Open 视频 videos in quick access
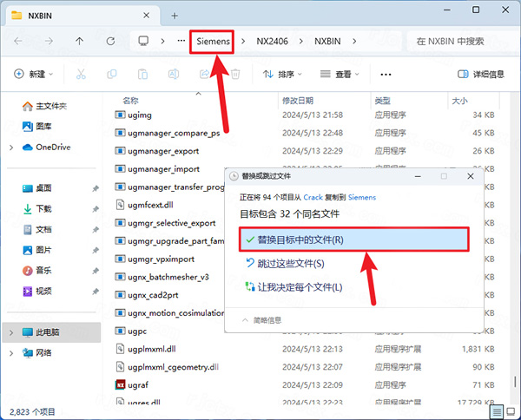The height and width of the screenshot is (420, 521). point(36,292)
